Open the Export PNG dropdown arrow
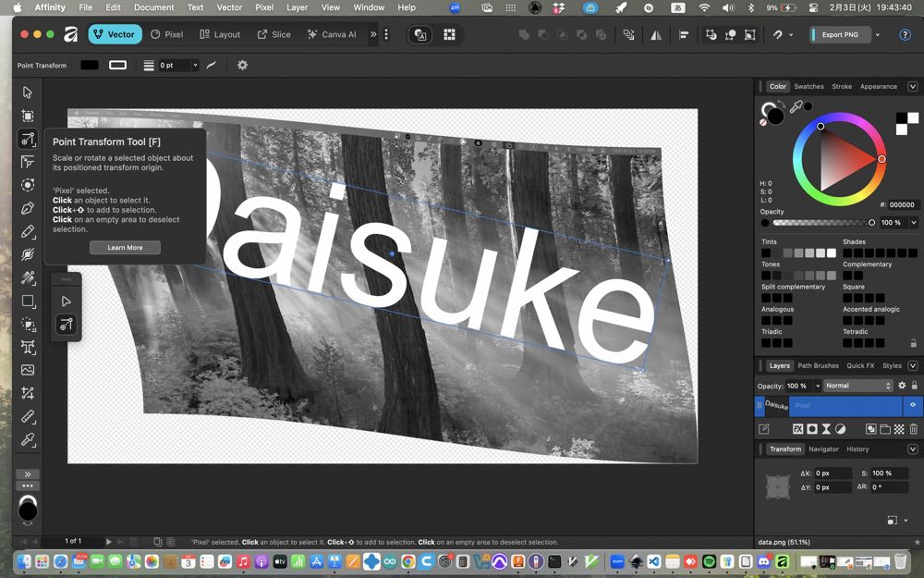The image size is (924, 578). (878, 35)
